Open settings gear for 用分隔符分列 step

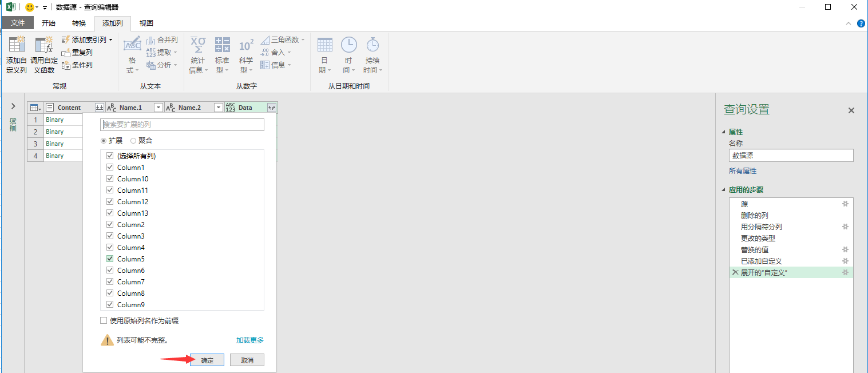(x=845, y=227)
